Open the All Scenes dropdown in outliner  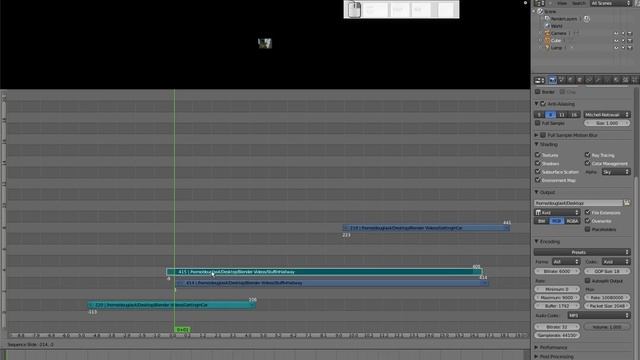tap(610, 3)
